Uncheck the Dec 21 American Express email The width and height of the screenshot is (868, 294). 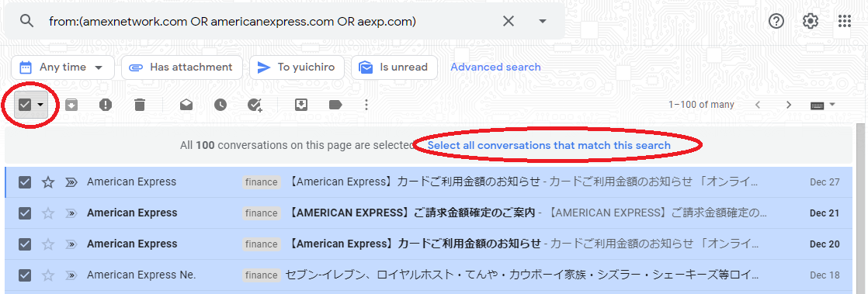[x=24, y=213]
